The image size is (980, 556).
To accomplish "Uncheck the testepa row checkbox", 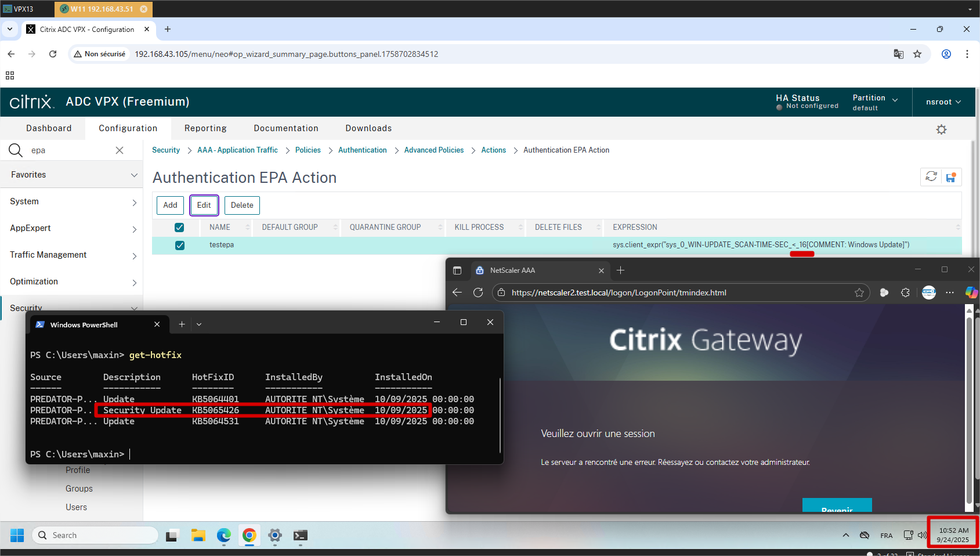I will point(180,245).
